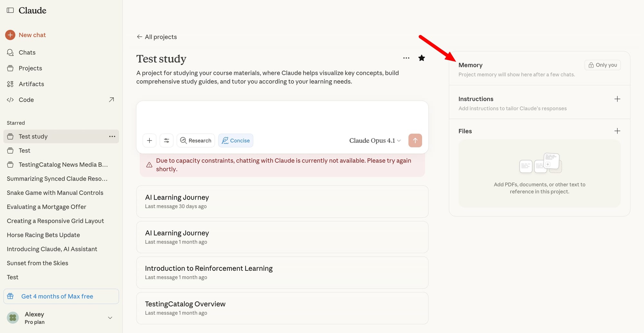Expand the Alexey account menu
This screenshot has height=333, width=644.
(110, 318)
